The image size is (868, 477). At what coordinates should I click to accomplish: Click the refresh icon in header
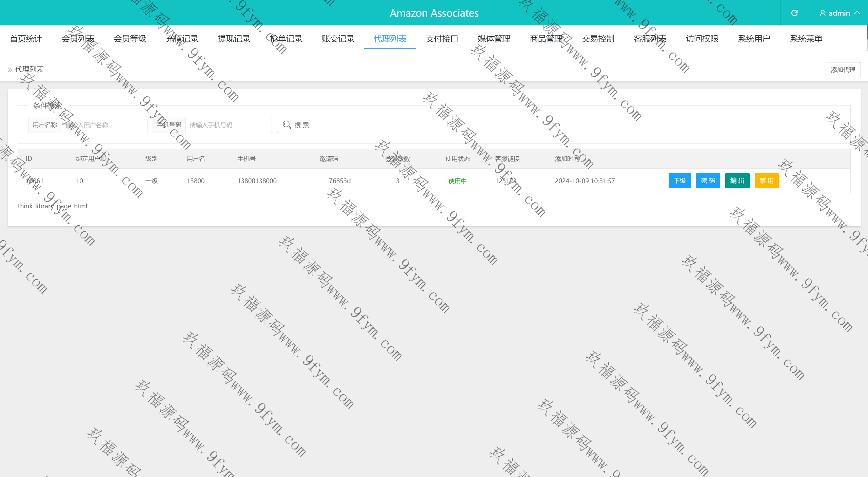pos(794,13)
